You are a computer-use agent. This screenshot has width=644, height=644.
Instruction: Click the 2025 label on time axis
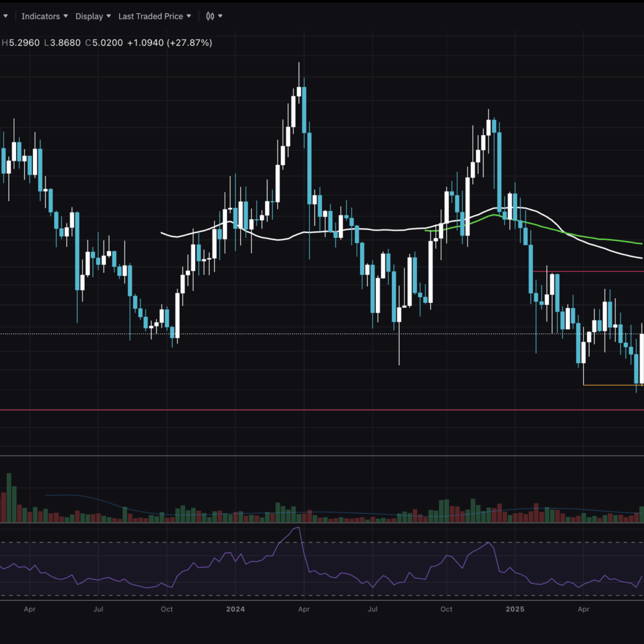click(x=515, y=609)
